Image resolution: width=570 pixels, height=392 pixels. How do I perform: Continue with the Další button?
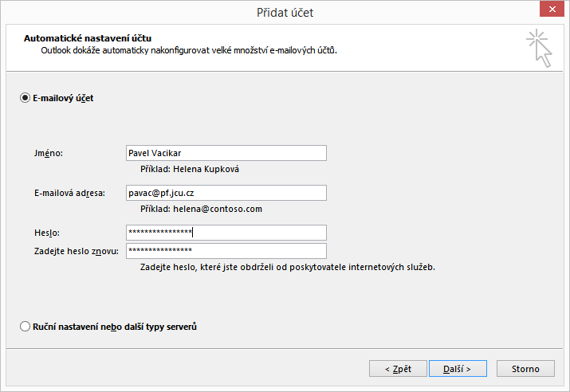tap(458, 369)
